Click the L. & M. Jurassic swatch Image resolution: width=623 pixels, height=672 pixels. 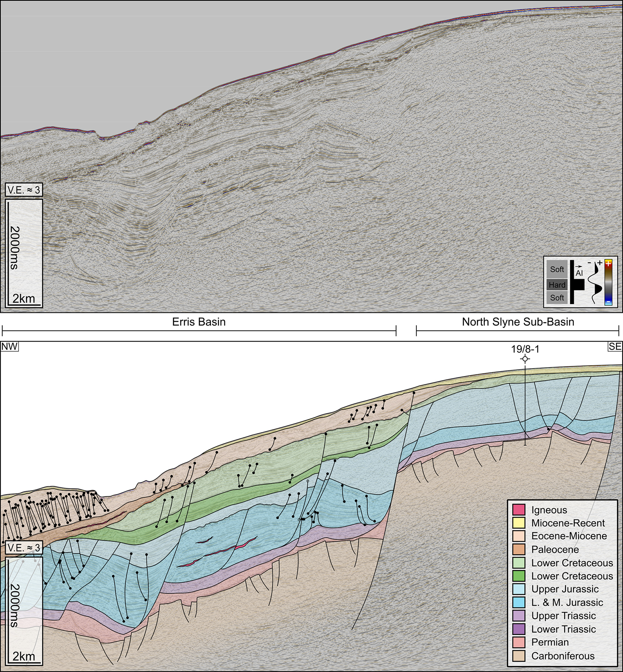click(x=518, y=602)
